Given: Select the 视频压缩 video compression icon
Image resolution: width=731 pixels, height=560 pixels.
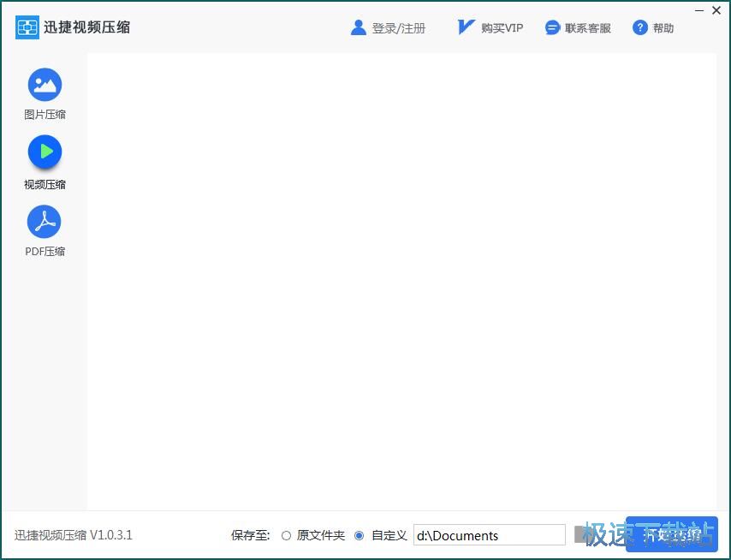Looking at the screenshot, I should (44, 152).
